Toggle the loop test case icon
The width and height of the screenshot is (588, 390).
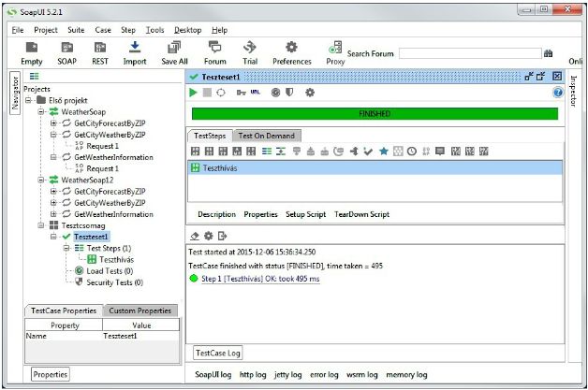click(221, 93)
